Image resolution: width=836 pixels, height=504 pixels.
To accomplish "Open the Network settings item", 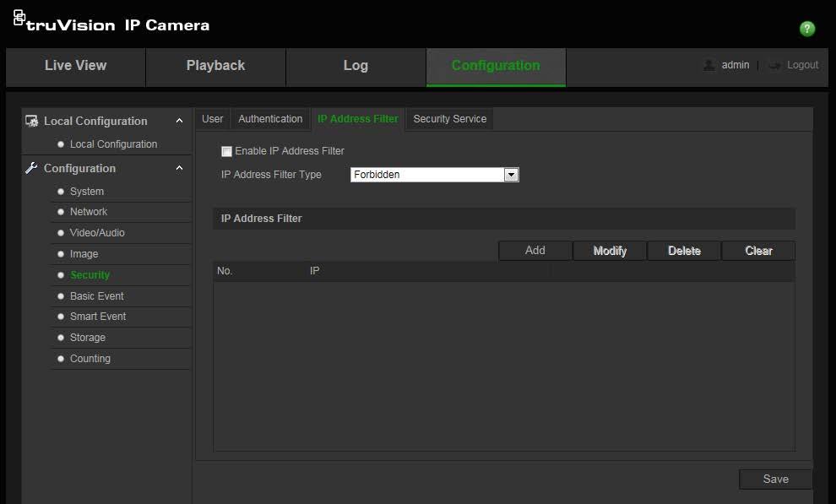I will tap(89, 212).
